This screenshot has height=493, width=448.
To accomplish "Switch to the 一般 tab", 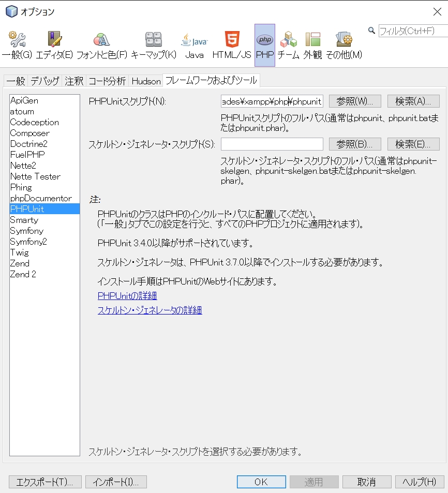I will click(x=16, y=81).
